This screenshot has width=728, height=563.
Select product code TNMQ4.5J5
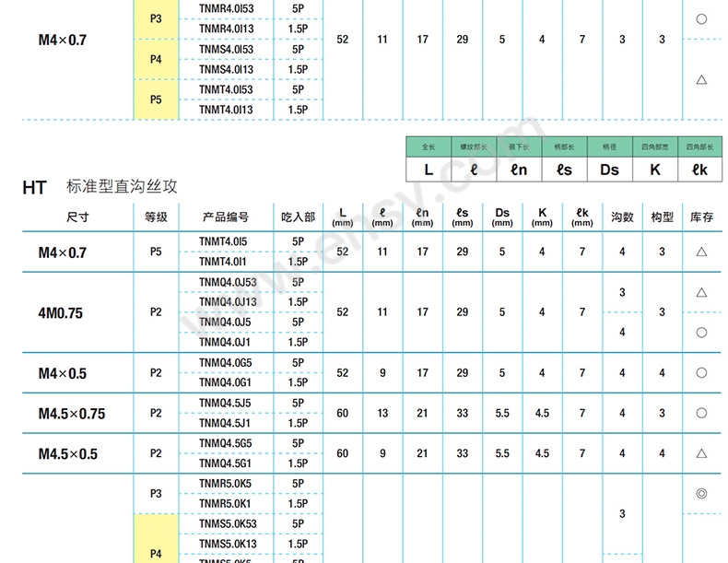225,403
